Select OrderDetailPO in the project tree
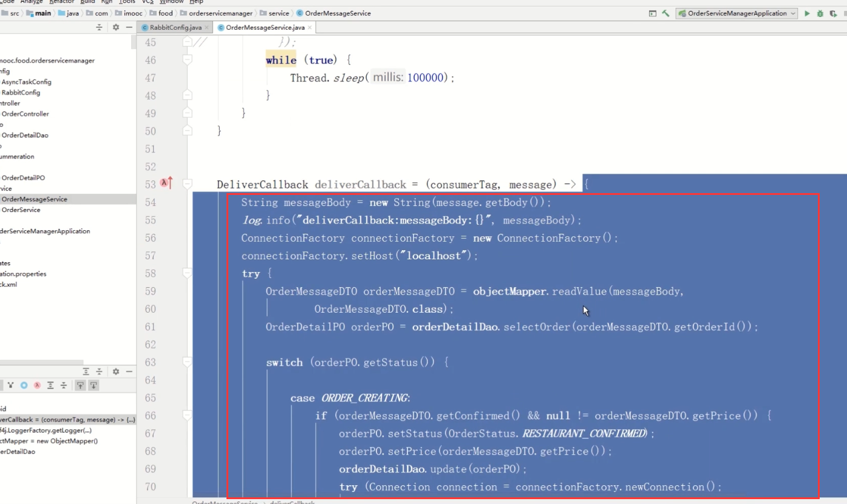Image resolution: width=847 pixels, height=504 pixels. (23, 178)
